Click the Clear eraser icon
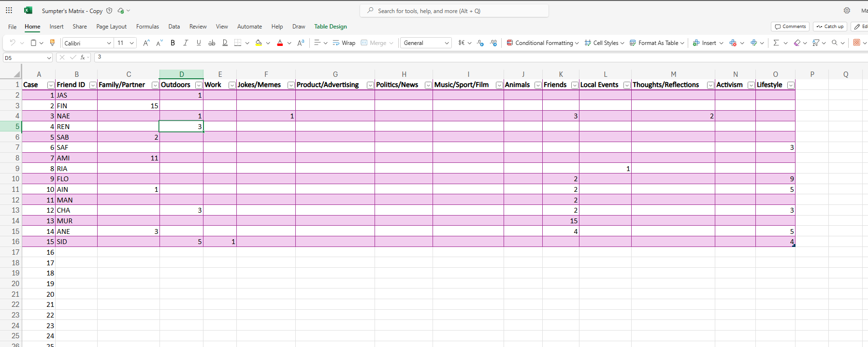Viewport: 868px width, 347px height. [797, 43]
